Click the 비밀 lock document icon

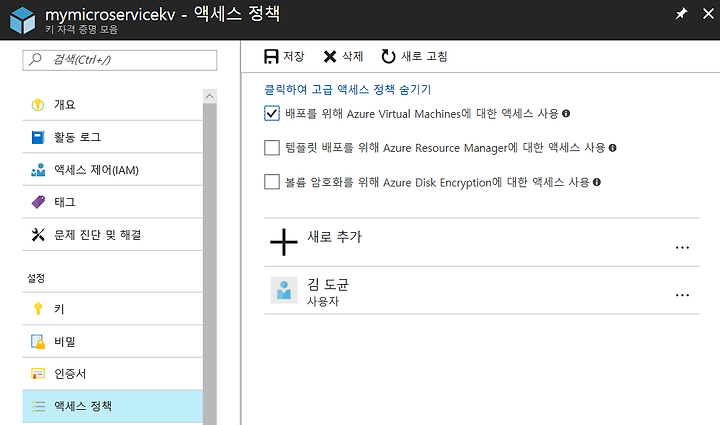[x=38, y=341]
